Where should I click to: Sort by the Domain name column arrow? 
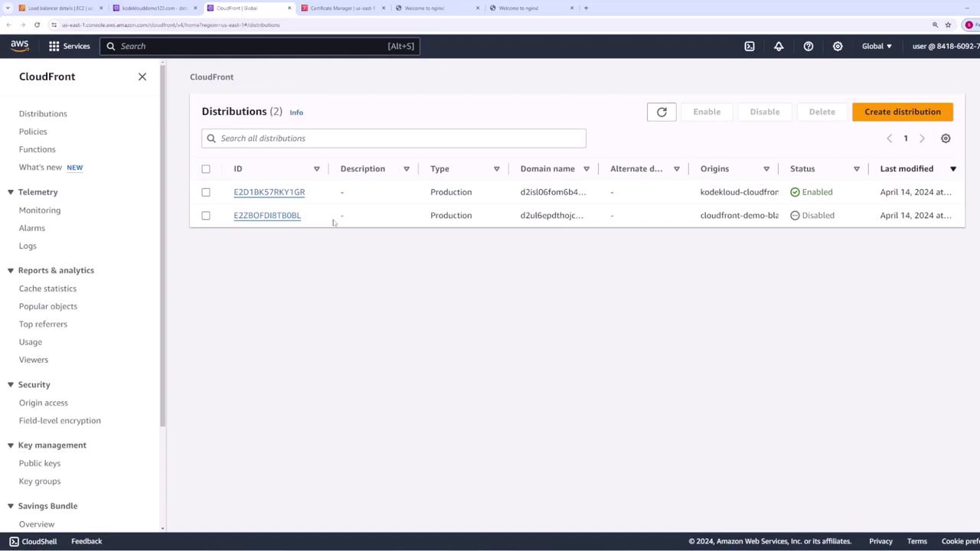pyautogui.click(x=586, y=168)
